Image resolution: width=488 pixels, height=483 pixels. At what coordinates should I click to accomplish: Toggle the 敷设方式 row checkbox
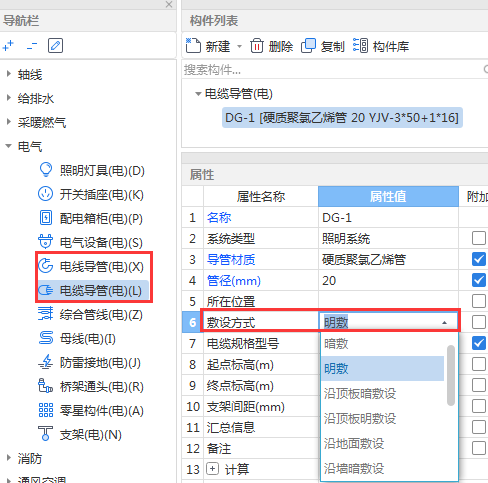pos(479,322)
